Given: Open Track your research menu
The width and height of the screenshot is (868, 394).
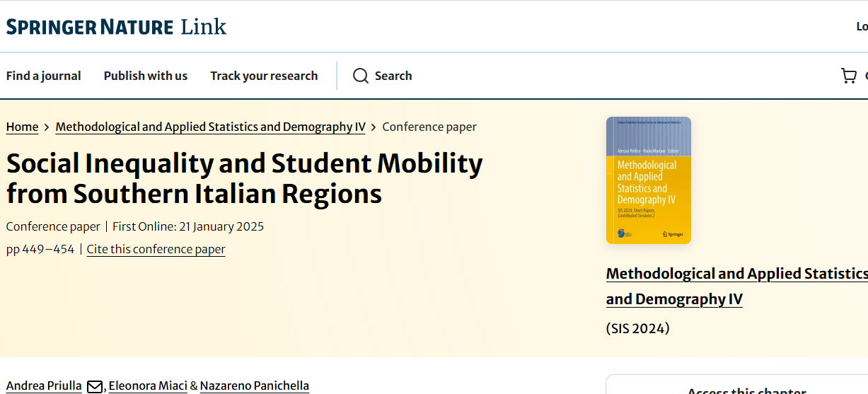Looking at the screenshot, I should tap(264, 76).
